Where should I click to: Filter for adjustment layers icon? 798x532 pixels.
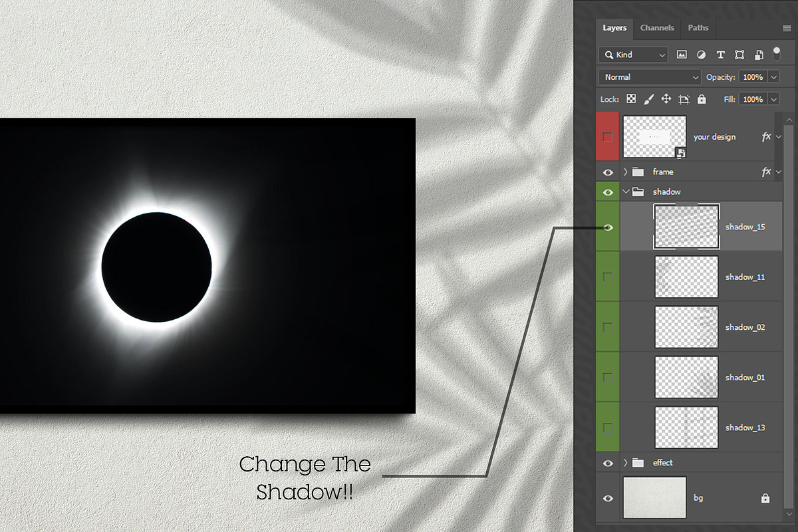coord(701,55)
